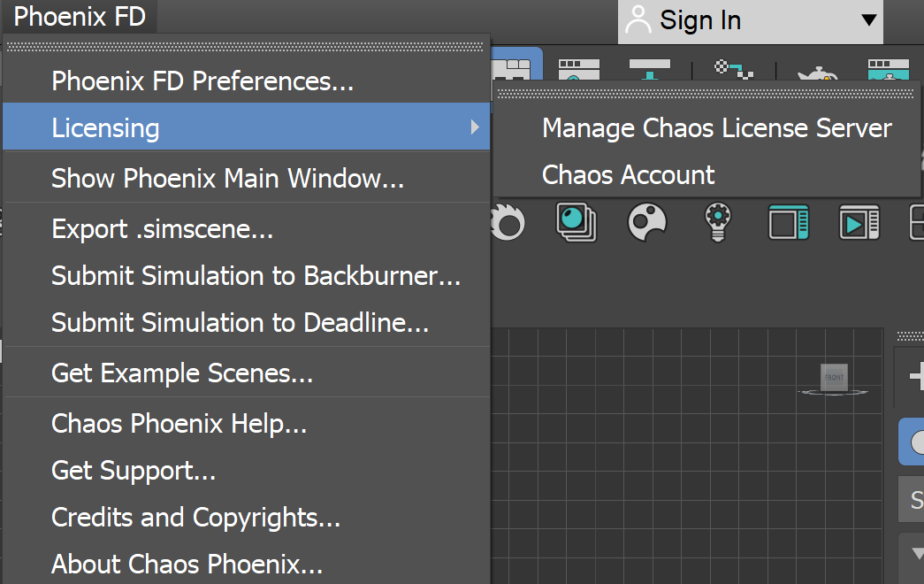
Task: Click the flame ring toolbar icon
Action: coord(507,222)
